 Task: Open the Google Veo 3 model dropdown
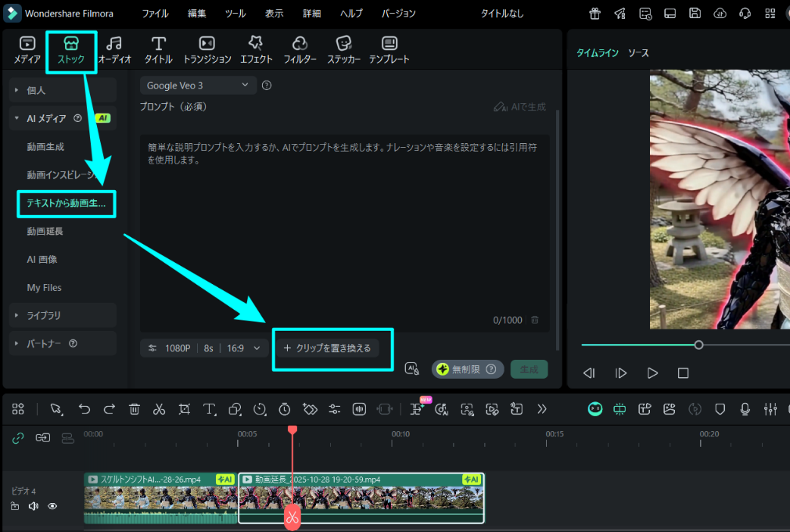pyautogui.click(x=198, y=85)
